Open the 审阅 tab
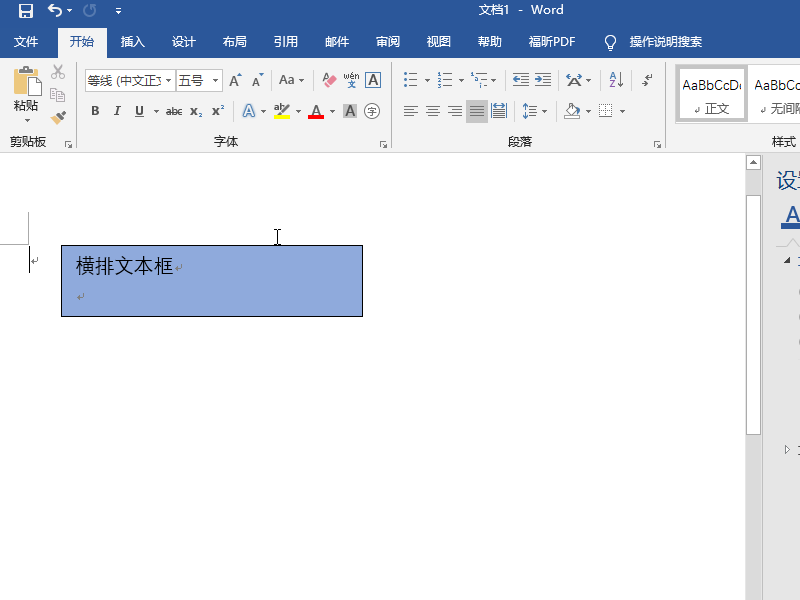The height and width of the screenshot is (600, 800). 388,42
